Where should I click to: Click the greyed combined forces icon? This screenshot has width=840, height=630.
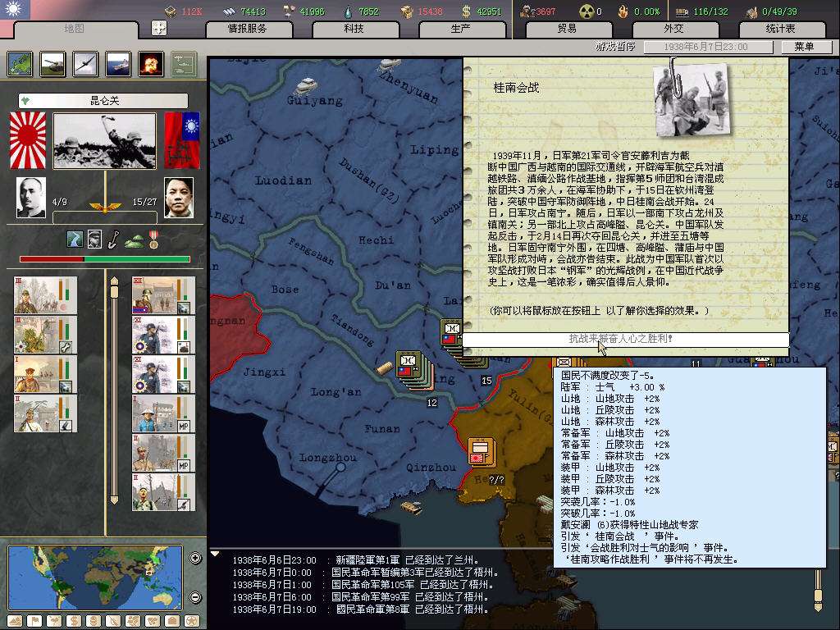184,64
